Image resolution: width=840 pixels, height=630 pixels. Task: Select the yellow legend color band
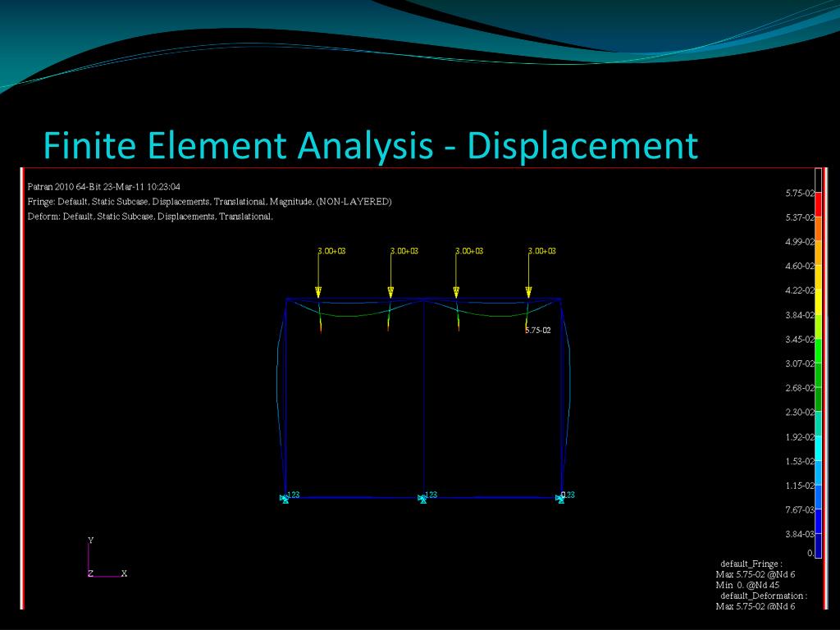[x=818, y=303]
